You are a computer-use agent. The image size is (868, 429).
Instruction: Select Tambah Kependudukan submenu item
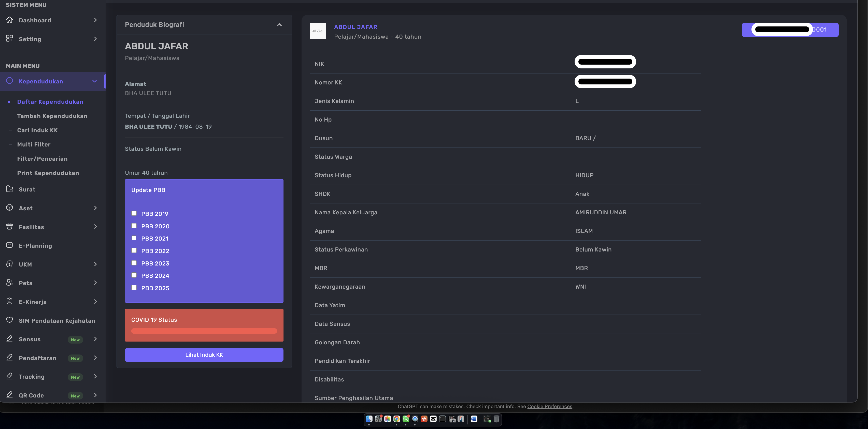(x=52, y=116)
